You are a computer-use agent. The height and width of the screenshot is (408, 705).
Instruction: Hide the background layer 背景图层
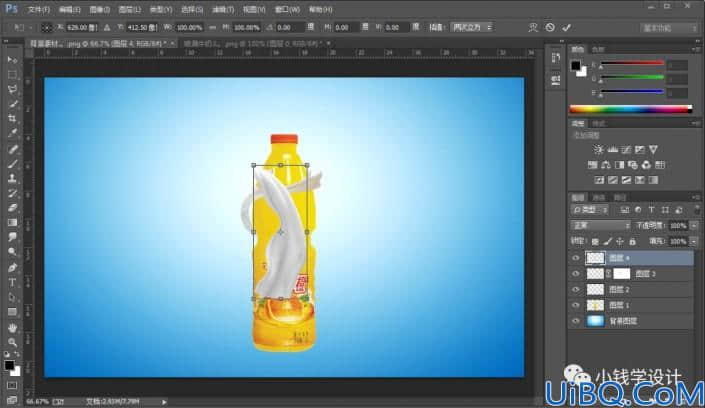(x=576, y=321)
